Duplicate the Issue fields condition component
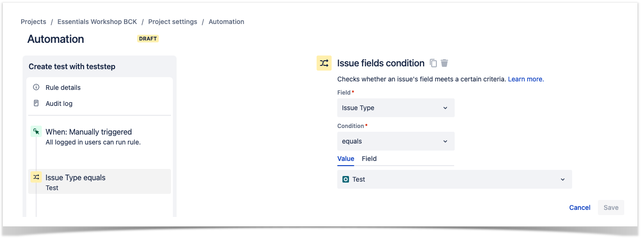644x240 pixels. pos(434,63)
